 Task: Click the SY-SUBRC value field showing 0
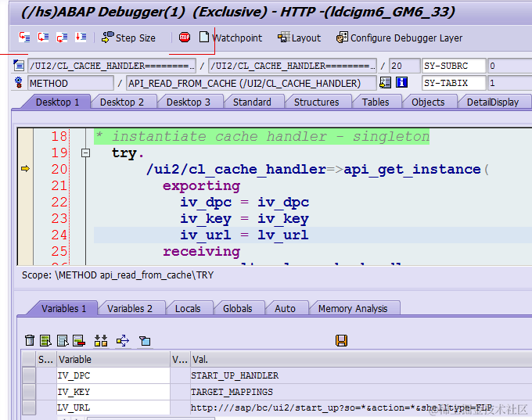(x=509, y=66)
